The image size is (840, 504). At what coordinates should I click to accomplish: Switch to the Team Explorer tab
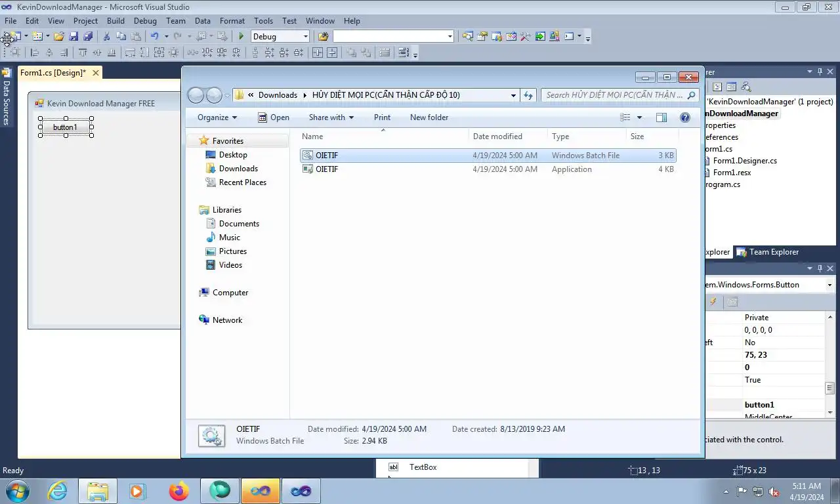pyautogui.click(x=768, y=252)
